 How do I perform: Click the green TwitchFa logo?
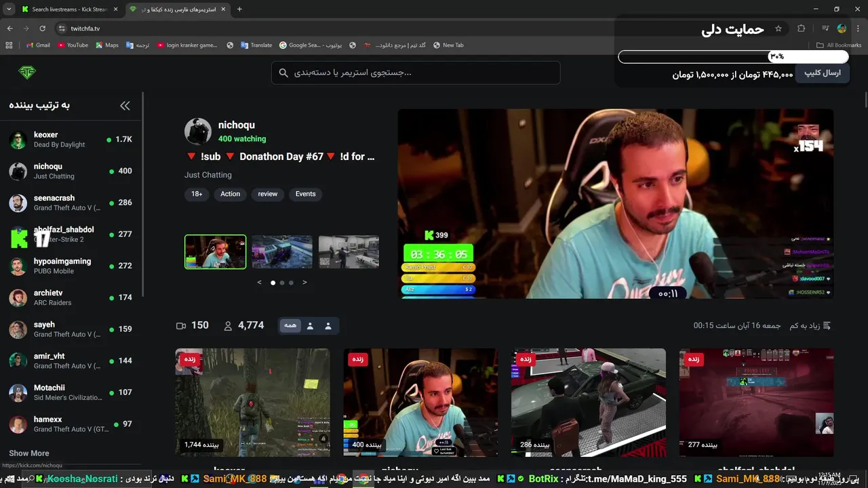tap(27, 73)
